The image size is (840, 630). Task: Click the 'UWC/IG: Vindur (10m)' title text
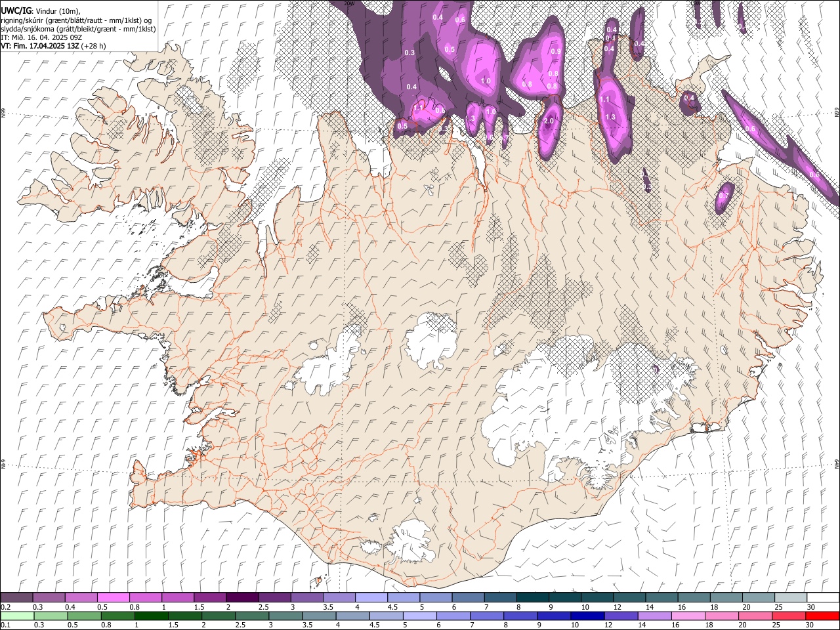click(x=40, y=11)
